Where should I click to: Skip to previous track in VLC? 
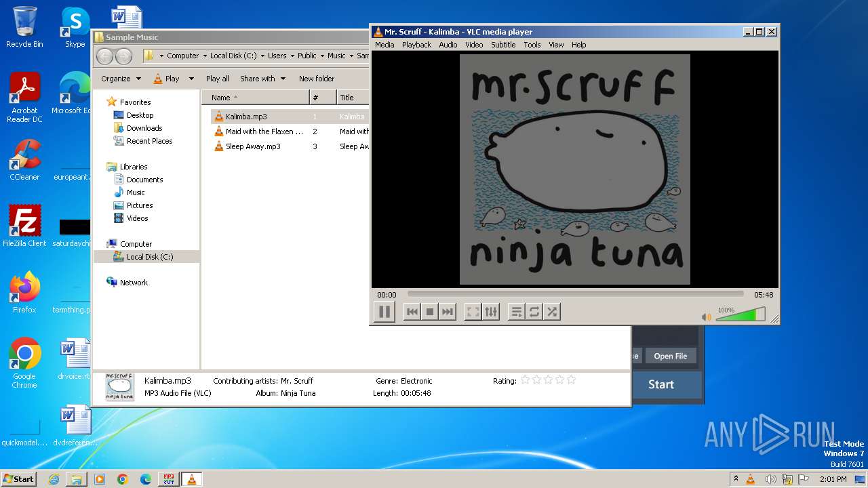click(412, 312)
